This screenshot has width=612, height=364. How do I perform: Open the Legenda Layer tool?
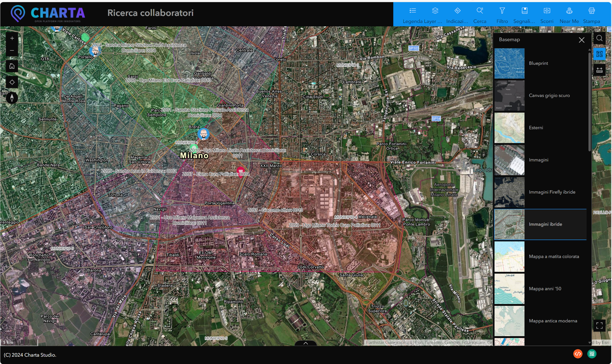tap(413, 15)
